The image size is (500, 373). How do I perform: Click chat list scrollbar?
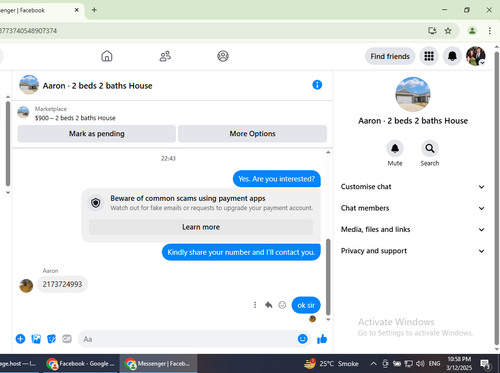[8, 143]
